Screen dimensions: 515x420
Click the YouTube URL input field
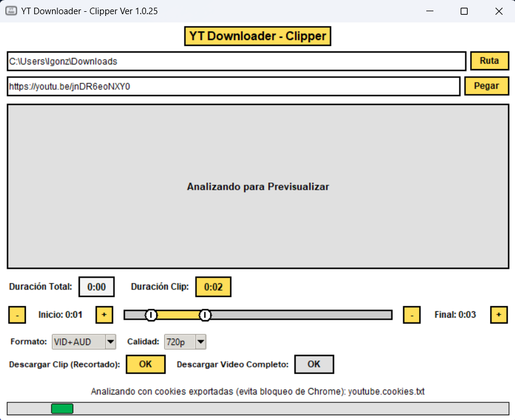[x=234, y=86]
